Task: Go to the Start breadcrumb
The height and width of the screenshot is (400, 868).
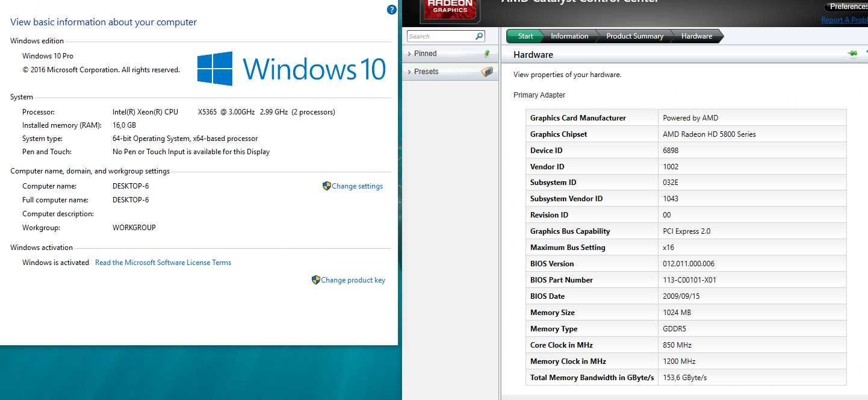Action: (x=525, y=36)
